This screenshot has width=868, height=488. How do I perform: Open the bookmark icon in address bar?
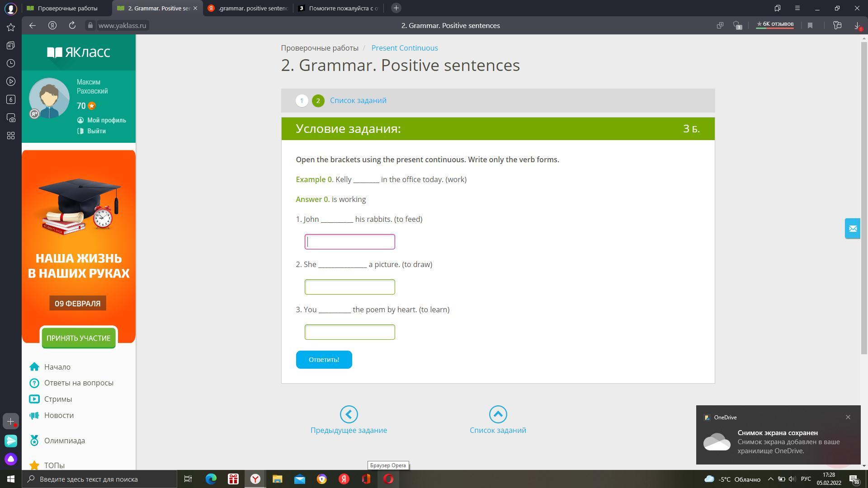[x=810, y=25]
